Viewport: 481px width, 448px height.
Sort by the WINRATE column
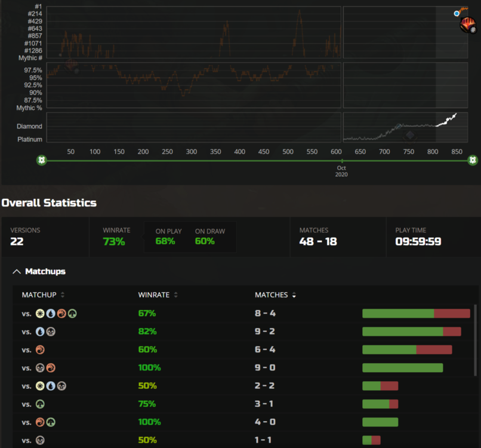click(175, 295)
